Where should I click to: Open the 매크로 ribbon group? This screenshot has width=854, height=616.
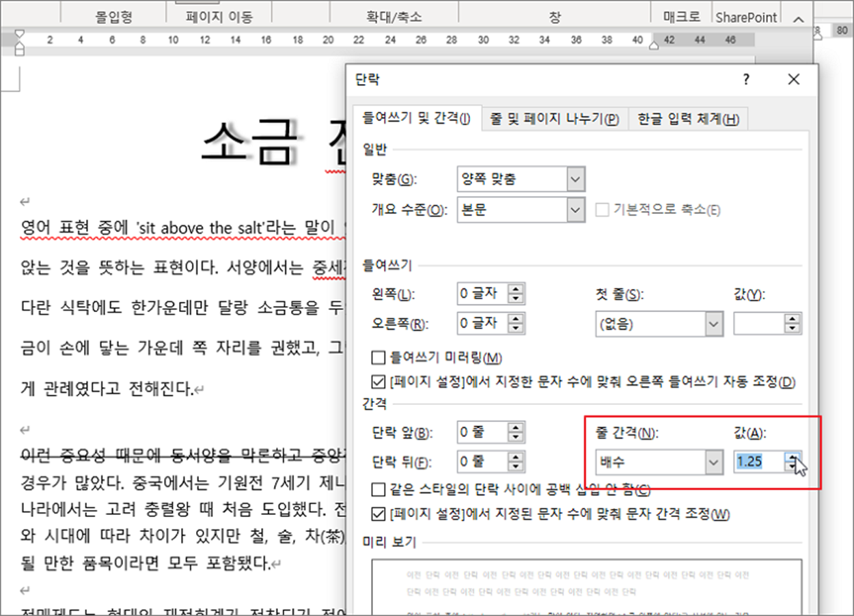(x=682, y=17)
